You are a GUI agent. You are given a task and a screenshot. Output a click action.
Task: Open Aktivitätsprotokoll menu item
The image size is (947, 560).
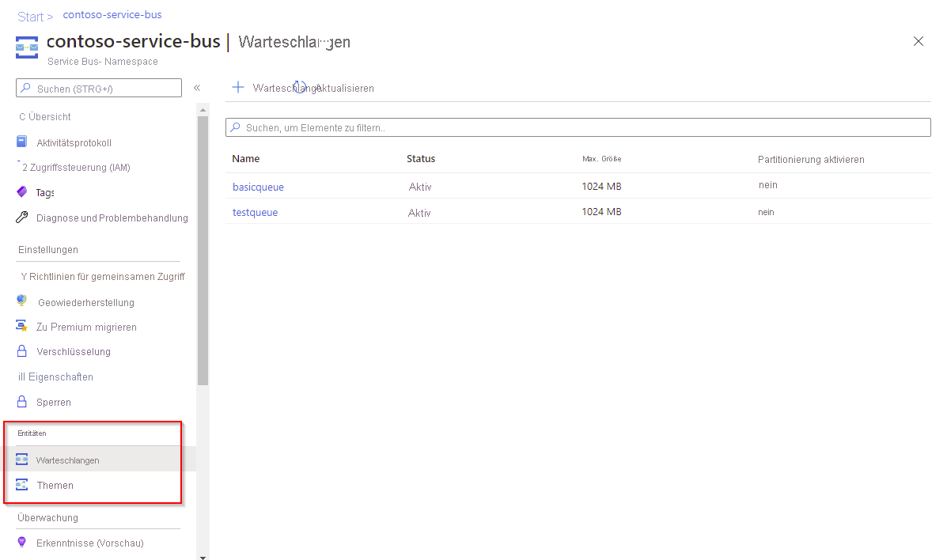pos(74,142)
